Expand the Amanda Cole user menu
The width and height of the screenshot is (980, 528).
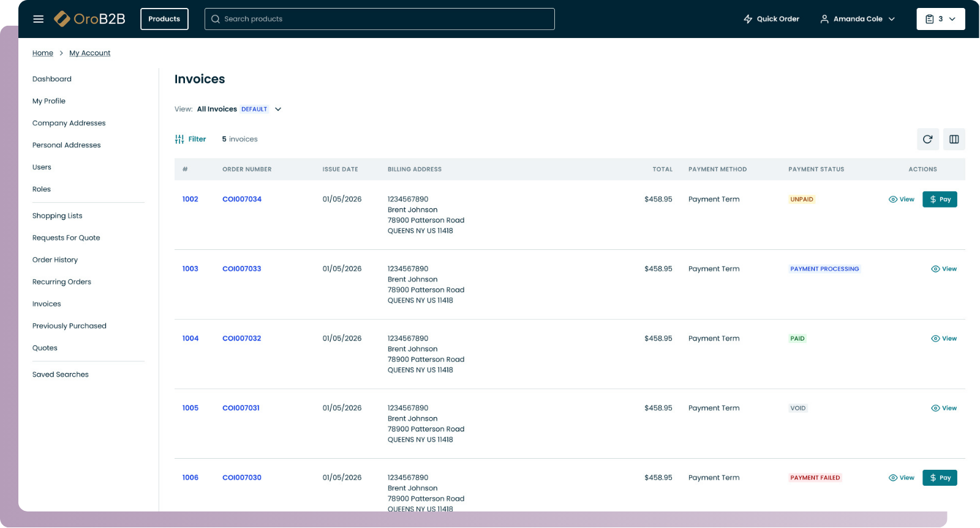[x=858, y=19]
